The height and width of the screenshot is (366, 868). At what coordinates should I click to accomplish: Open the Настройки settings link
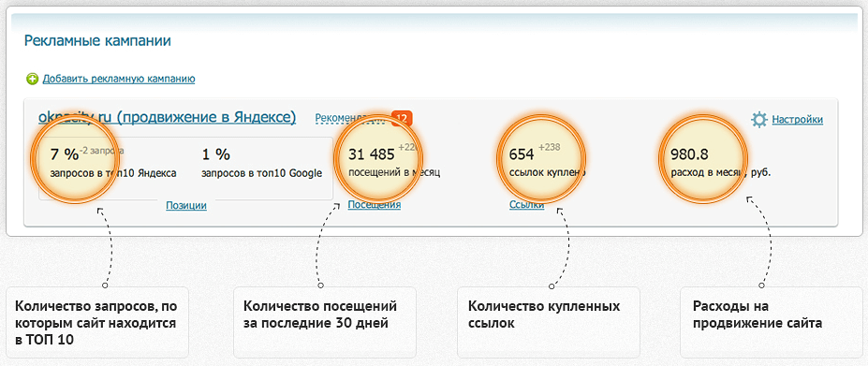[x=798, y=120]
